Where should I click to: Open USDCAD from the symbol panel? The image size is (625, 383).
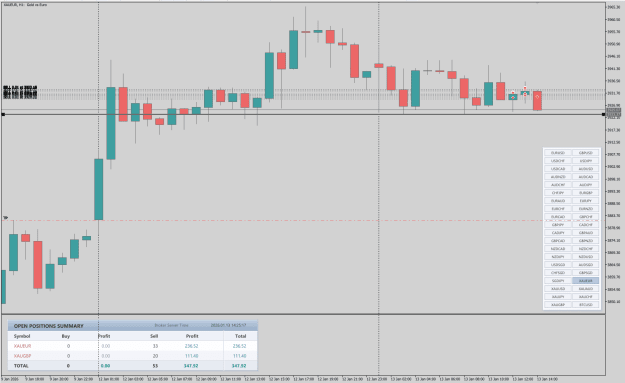558,169
